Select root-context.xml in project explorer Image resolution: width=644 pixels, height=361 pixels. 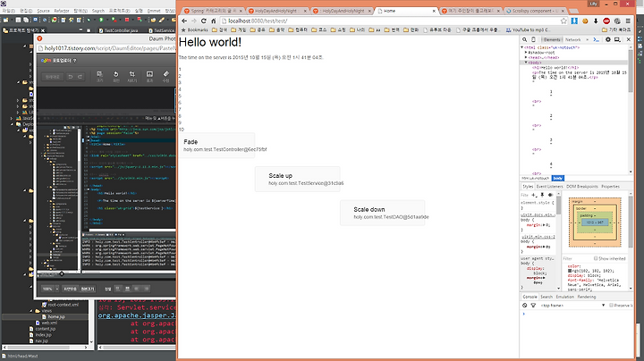[x=60, y=305]
